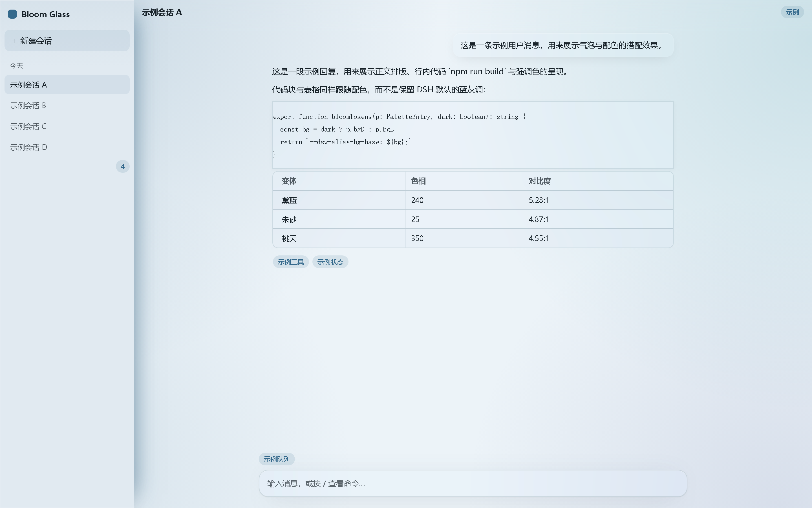Select the 黛蓝 table cell
Viewport: 812px width, 508px height.
point(339,200)
